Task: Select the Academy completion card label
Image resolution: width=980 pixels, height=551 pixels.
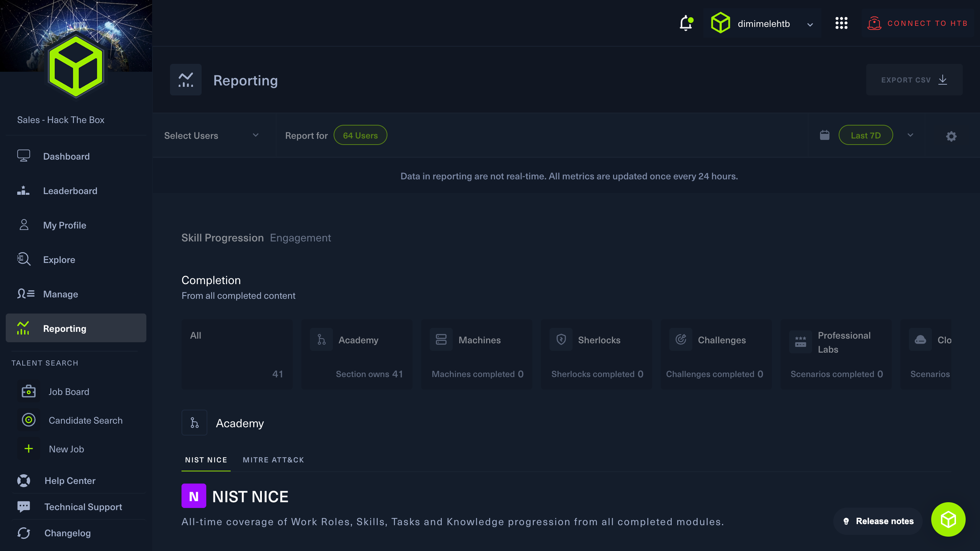Action: (358, 340)
